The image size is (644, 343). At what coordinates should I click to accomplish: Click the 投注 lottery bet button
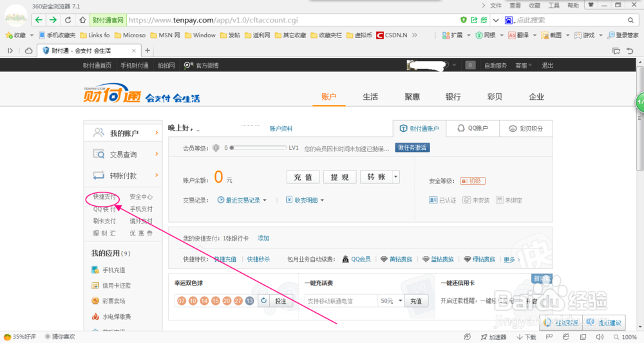click(x=281, y=301)
